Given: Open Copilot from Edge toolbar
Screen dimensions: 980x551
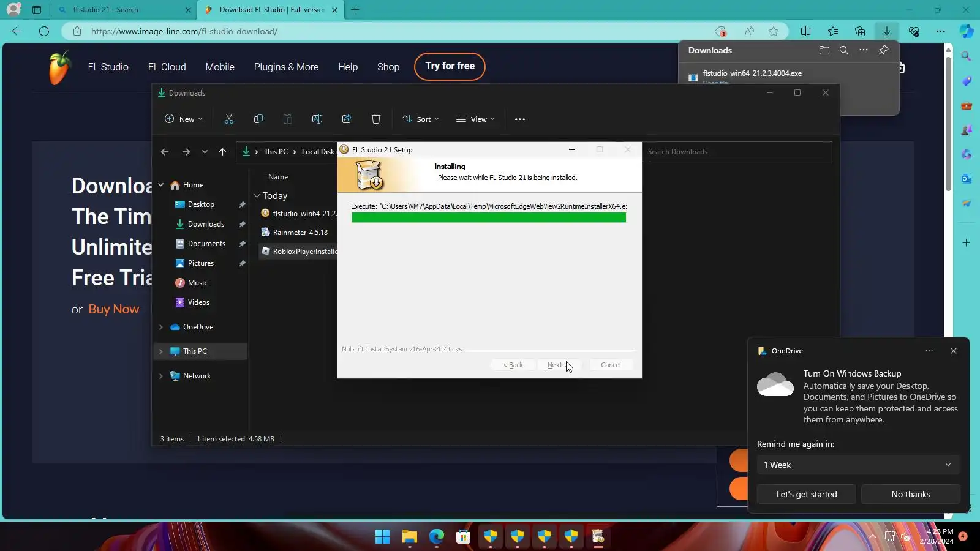Looking at the screenshot, I should coord(967,31).
